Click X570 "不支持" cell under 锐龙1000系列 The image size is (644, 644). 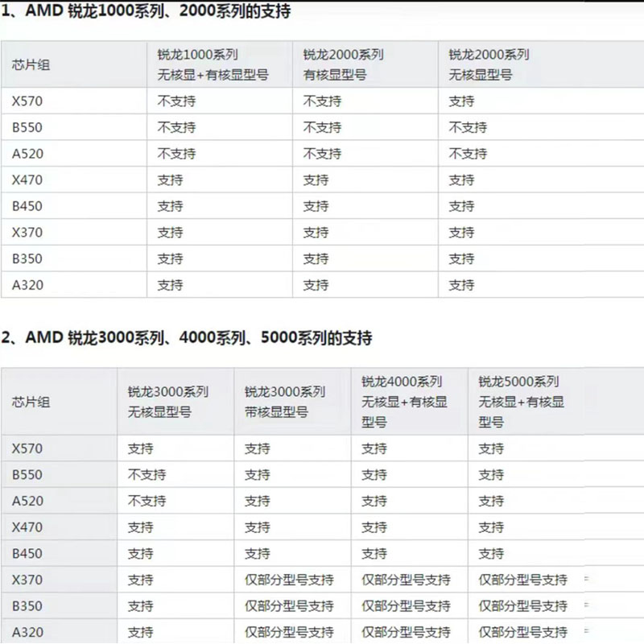tap(176, 101)
